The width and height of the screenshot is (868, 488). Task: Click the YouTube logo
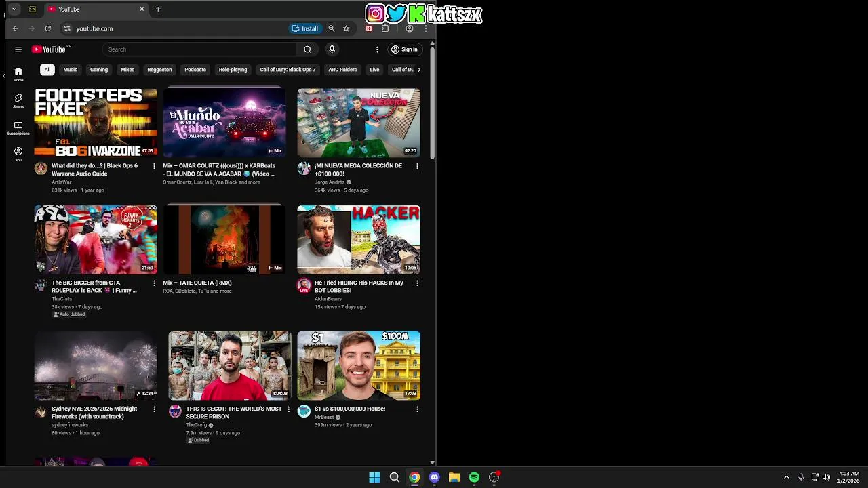(x=49, y=49)
